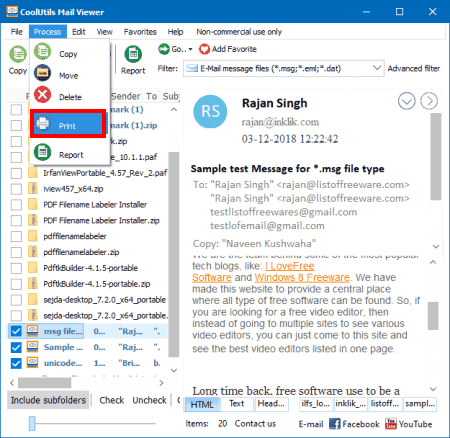Click the zip icon for PdftkBuilder-4.1.5-portable.zip
450x438 pixels.
tap(32, 283)
